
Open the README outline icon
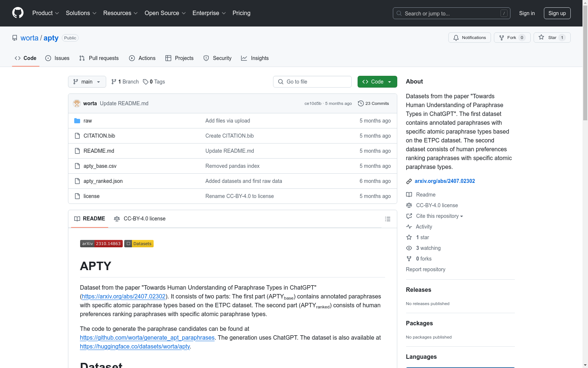(387, 219)
